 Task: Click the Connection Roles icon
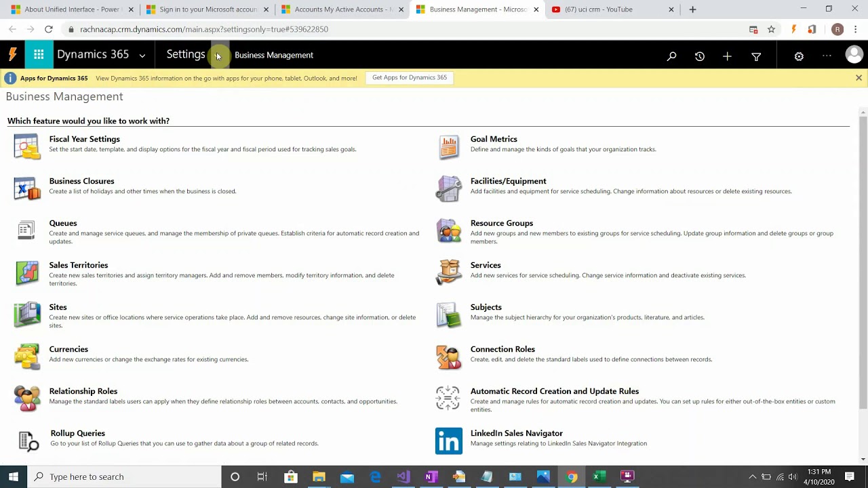[x=448, y=357]
